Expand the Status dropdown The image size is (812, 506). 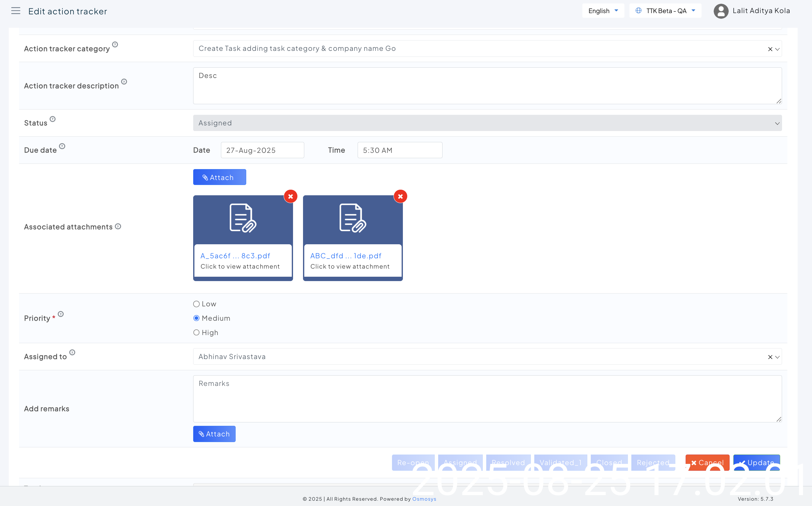point(487,123)
